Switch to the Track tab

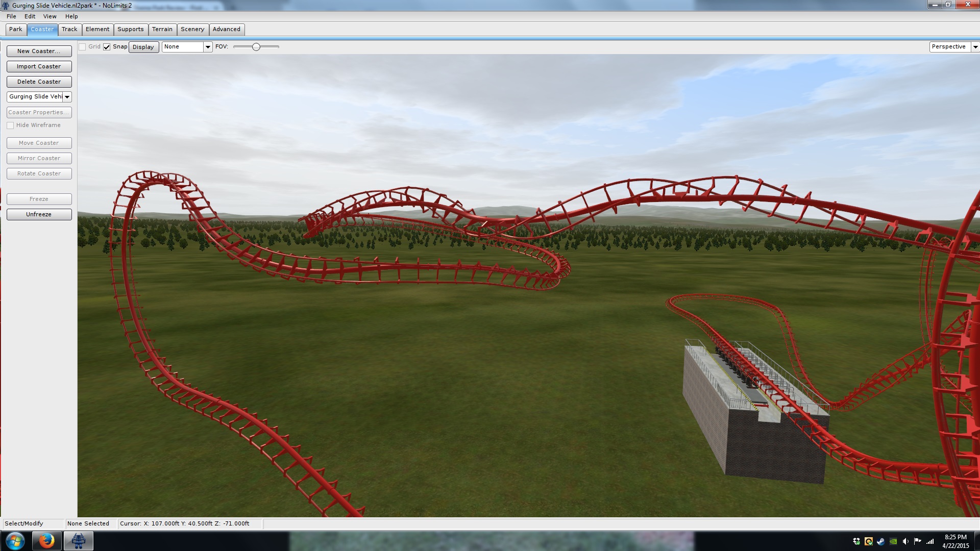click(69, 30)
